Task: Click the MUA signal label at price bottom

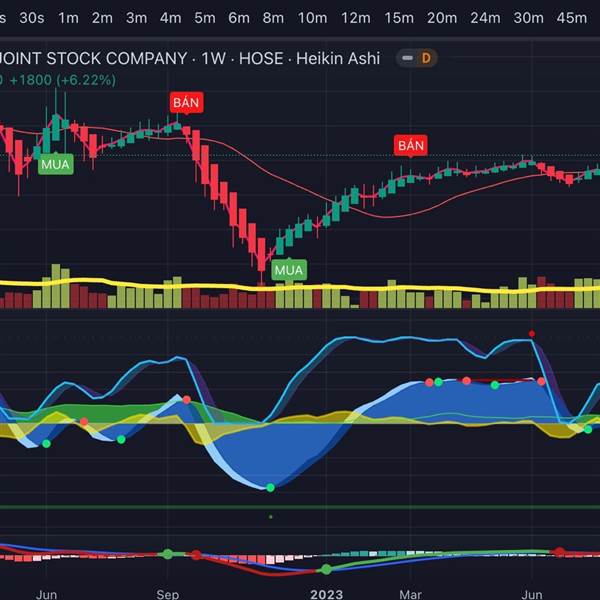Action: (289, 270)
